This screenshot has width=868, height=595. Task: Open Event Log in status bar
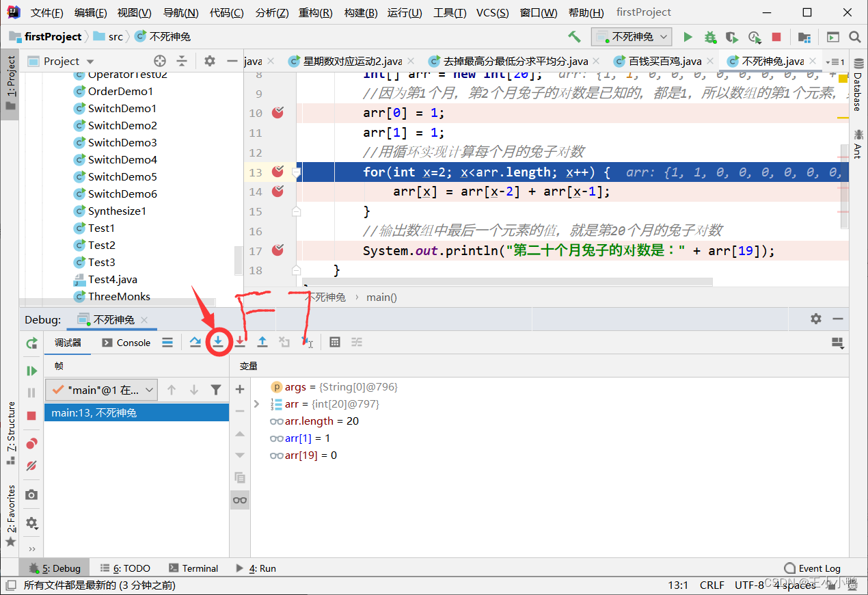pos(812,568)
